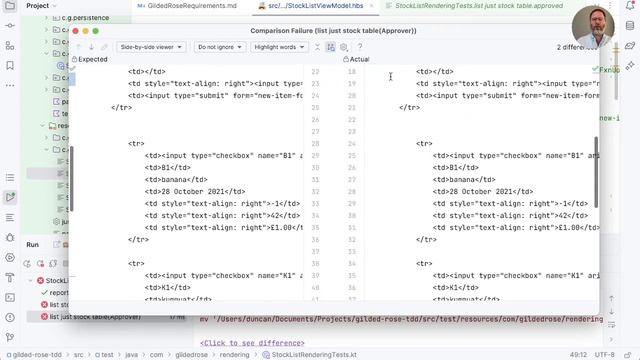
Task: Expand the c.g.persistence package node
Action: pos(46,18)
